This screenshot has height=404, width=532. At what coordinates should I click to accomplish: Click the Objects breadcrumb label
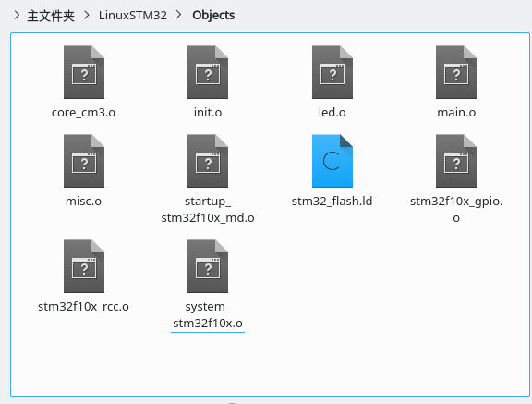point(213,16)
